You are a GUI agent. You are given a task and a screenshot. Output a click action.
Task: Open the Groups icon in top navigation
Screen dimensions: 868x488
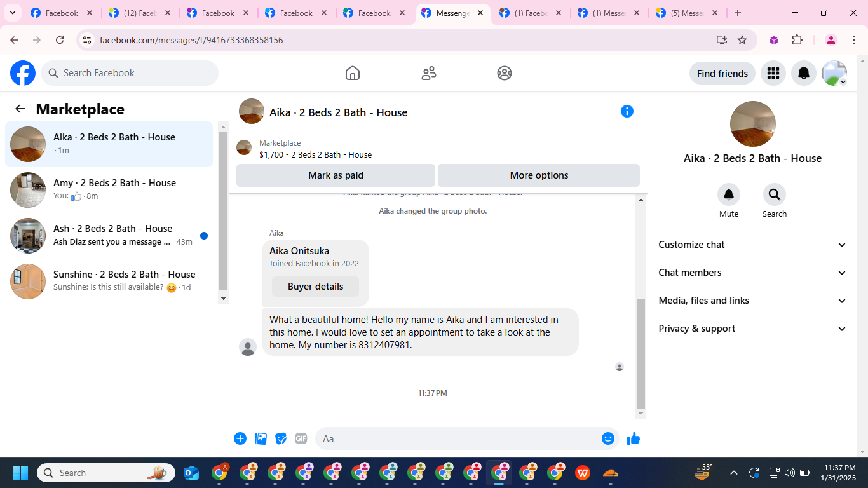[x=505, y=73]
